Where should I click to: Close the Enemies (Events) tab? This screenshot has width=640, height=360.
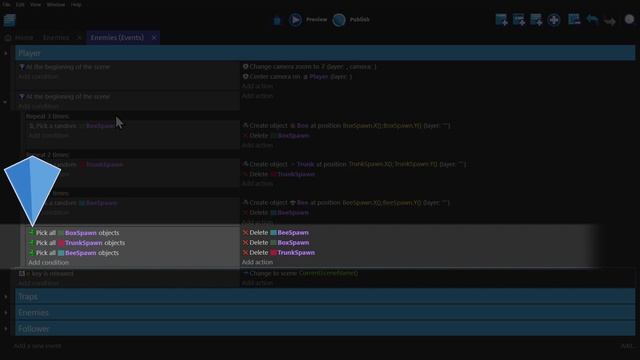[x=154, y=38]
